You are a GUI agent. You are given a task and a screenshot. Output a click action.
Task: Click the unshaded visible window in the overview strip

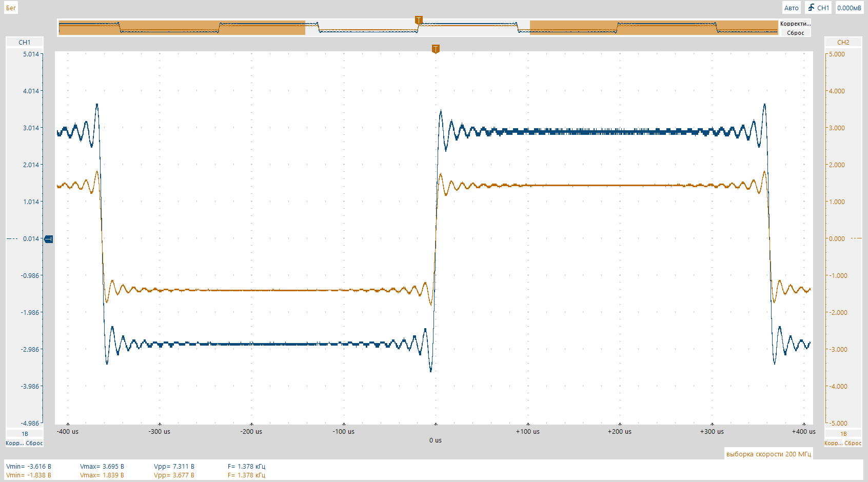pos(418,28)
